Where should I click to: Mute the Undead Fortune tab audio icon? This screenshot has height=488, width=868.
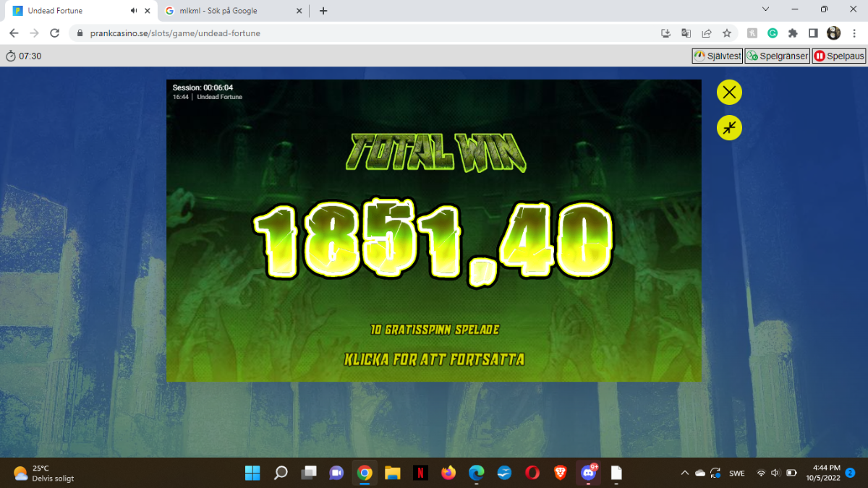134,11
